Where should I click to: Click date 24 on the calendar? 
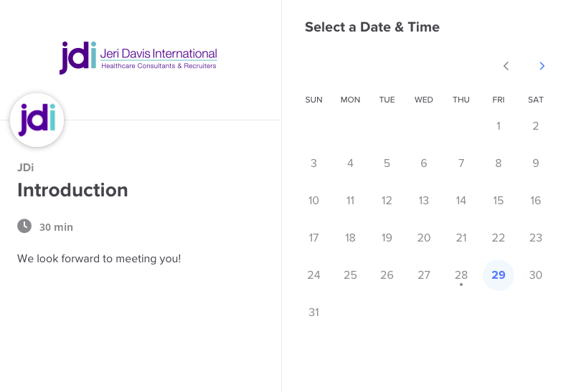pyautogui.click(x=313, y=275)
